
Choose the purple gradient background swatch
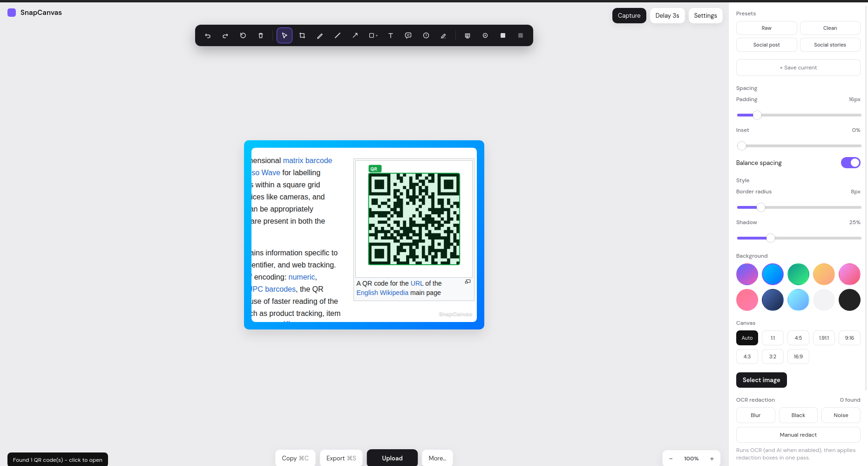coord(747,274)
